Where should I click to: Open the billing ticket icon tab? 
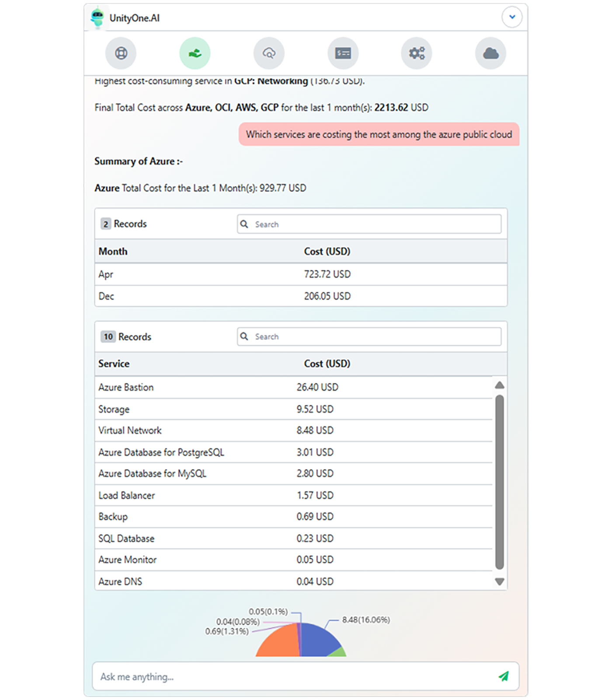point(343,53)
